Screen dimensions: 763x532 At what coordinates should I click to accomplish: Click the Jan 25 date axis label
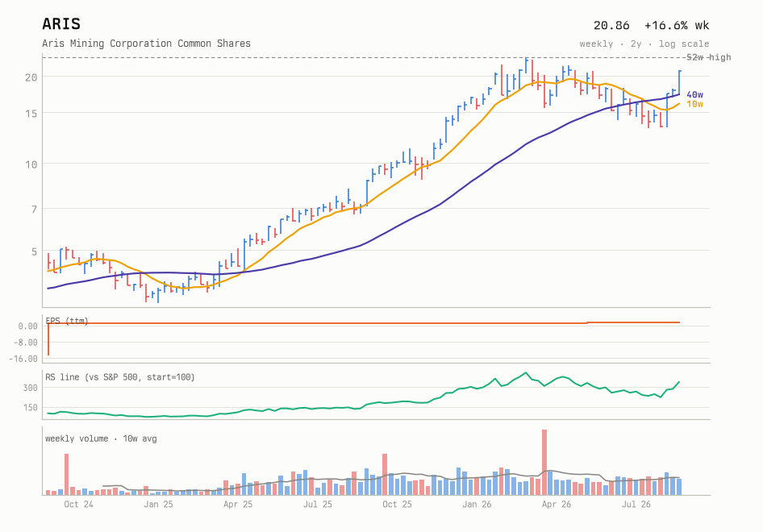(x=158, y=505)
